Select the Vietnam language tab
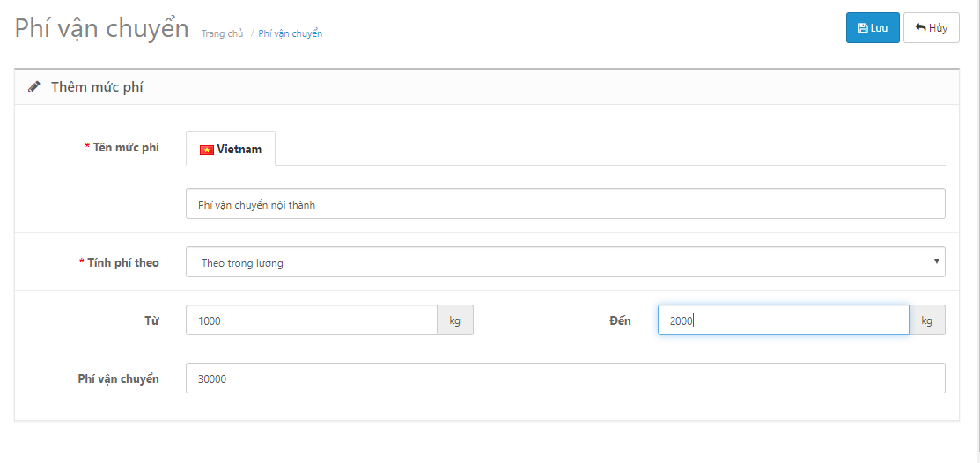The width and height of the screenshot is (980, 463). 231,149
